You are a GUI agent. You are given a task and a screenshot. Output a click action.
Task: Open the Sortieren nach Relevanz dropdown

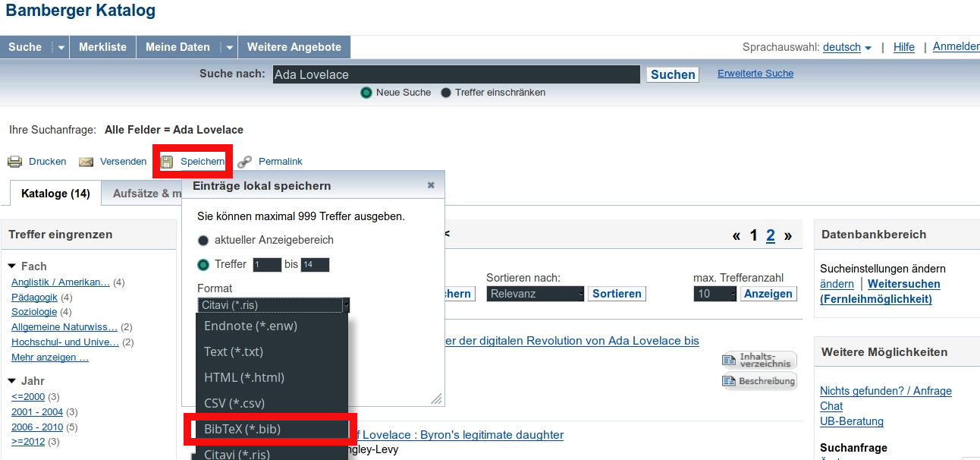pos(535,294)
